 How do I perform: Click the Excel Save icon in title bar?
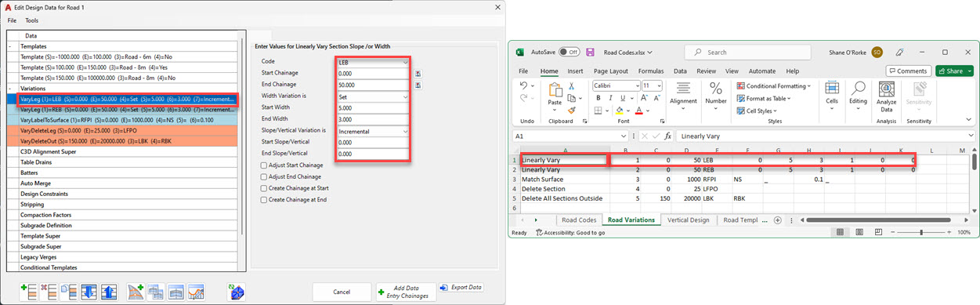590,53
